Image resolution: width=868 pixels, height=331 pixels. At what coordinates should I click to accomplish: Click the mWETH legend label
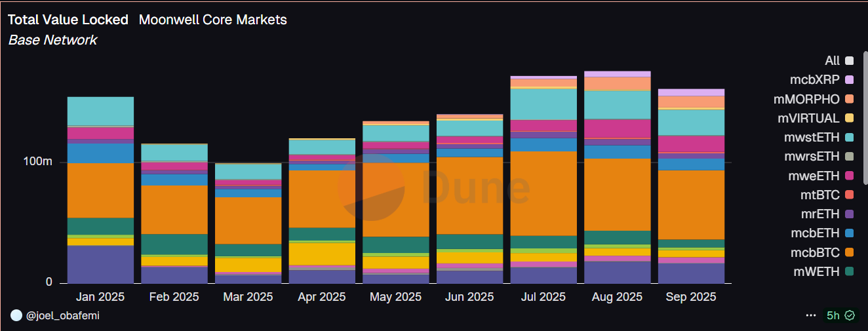coord(816,271)
